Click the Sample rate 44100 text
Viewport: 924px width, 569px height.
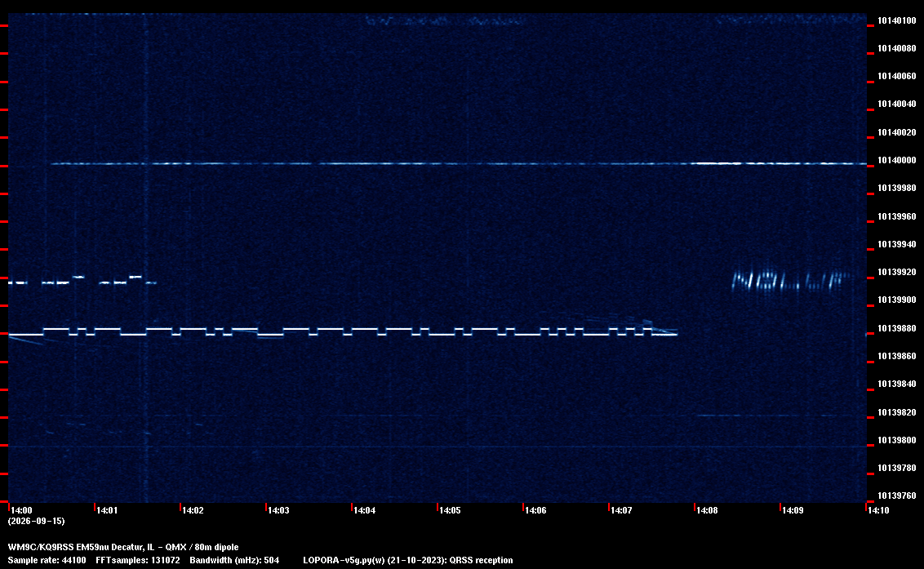(47, 560)
